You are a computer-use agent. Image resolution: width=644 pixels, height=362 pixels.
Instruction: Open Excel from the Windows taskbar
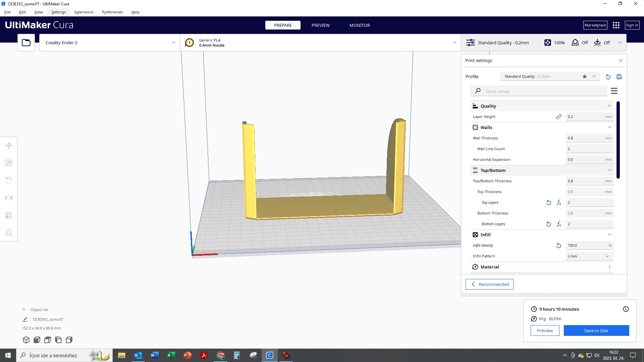(x=171, y=355)
